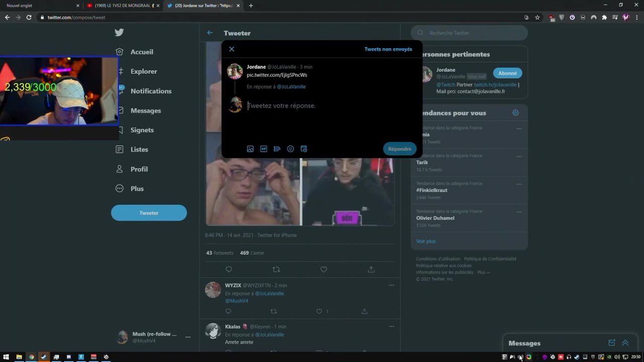Open Notifications in sidebar
Image resolution: width=644 pixels, height=362 pixels.
tap(144, 91)
